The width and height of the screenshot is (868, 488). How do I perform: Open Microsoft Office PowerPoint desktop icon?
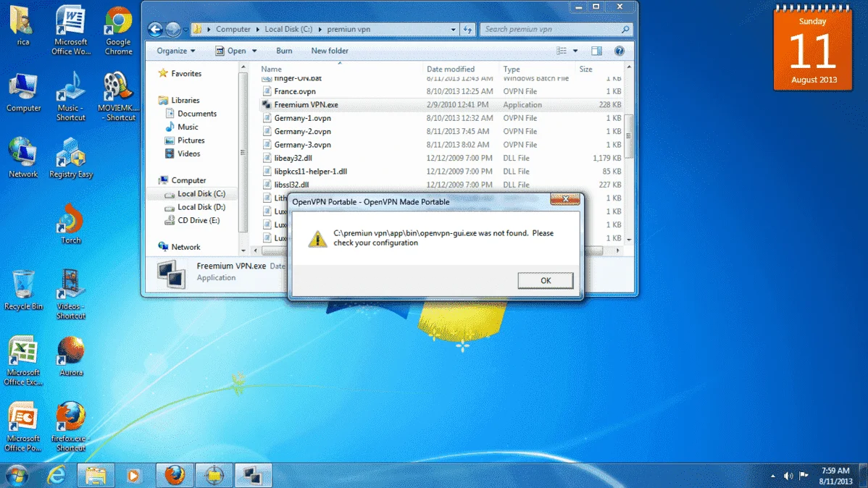(x=23, y=426)
